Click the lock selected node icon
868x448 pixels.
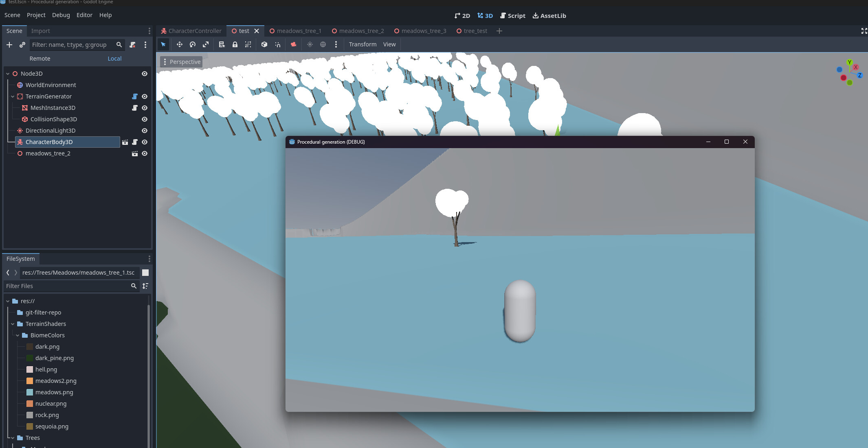pos(235,44)
